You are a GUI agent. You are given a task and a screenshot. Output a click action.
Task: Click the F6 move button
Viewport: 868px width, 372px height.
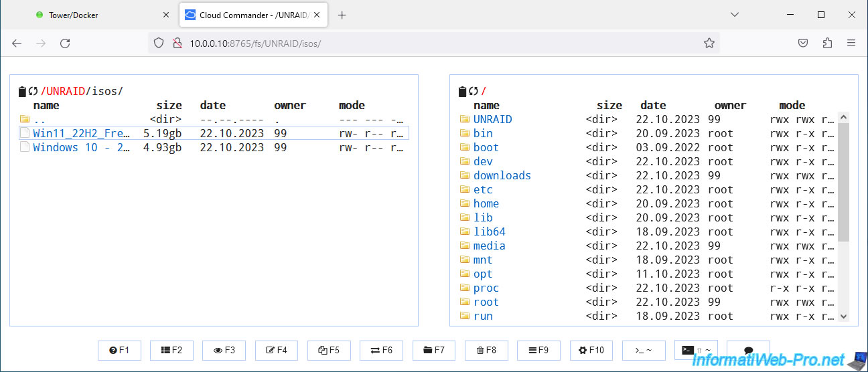click(x=381, y=350)
